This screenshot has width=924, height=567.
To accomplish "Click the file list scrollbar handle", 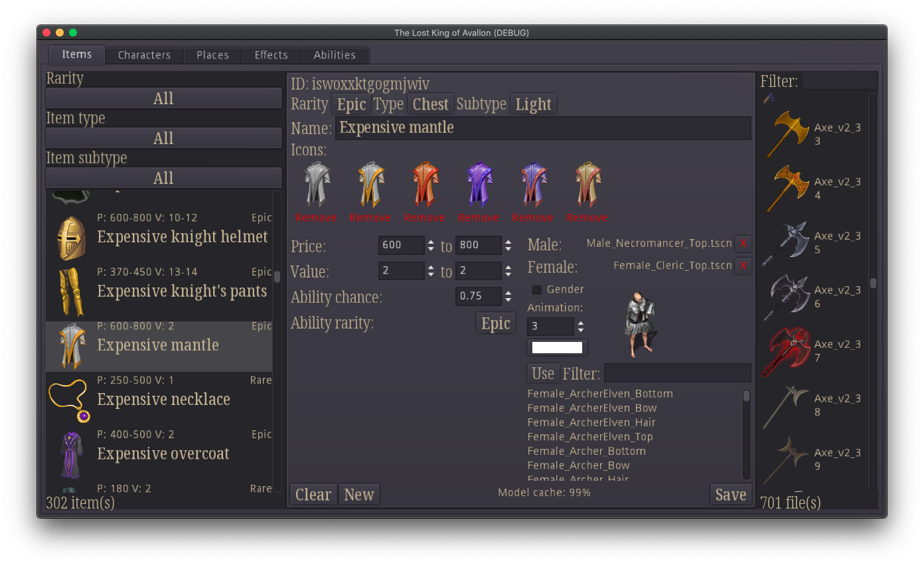I will tap(873, 283).
